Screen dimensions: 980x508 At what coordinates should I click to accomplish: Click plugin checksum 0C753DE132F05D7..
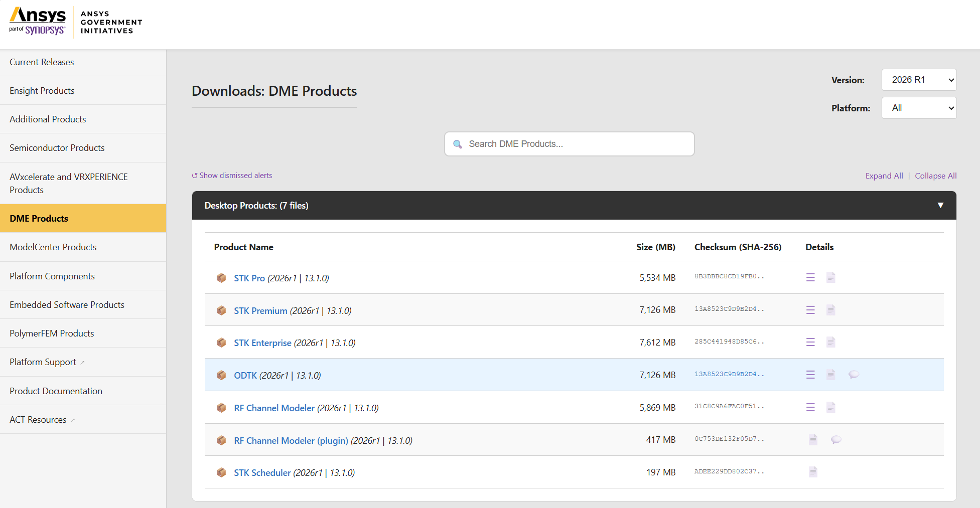coord(729,439)
